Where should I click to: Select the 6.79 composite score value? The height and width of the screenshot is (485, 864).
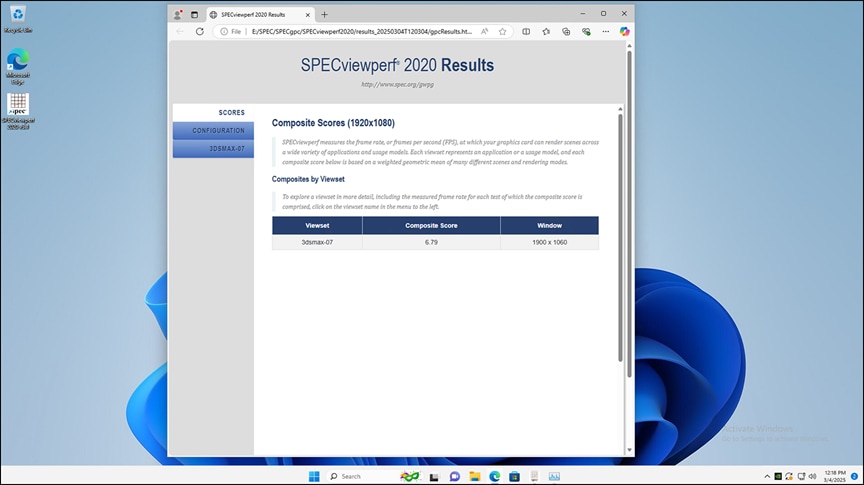pyautogui.click(x=431, y=242)
